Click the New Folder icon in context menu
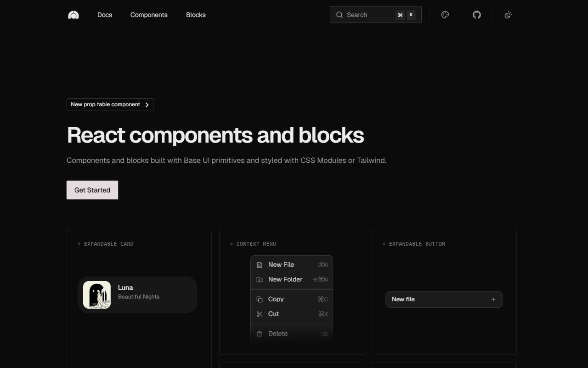Image resolution: width=588 pixels, height=368 pixels. pos(260,280)
